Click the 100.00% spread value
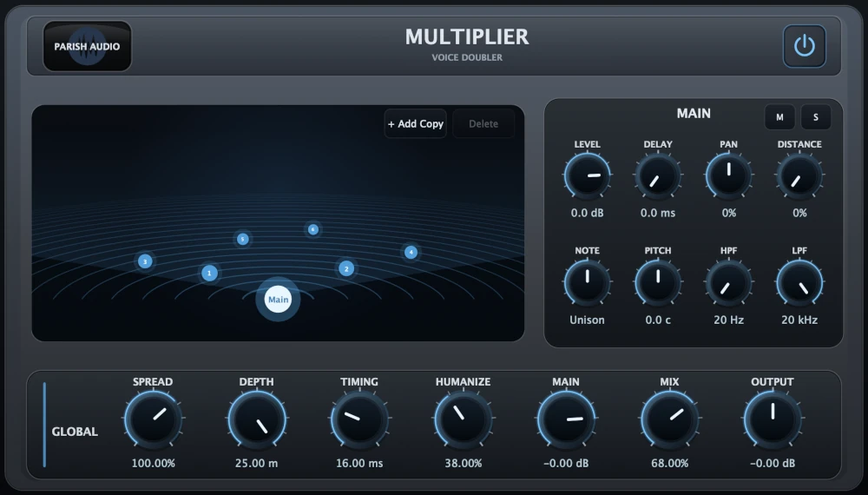Image resolution: width=868 pixels, height=495 pixels. 153,464
